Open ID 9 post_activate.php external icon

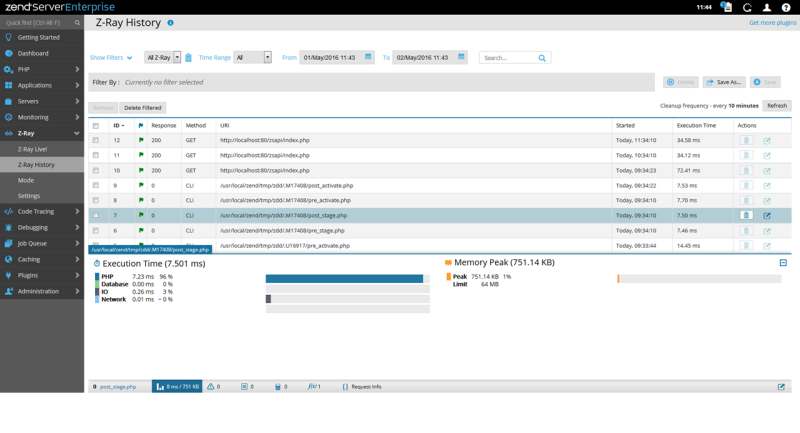[767, 186]
